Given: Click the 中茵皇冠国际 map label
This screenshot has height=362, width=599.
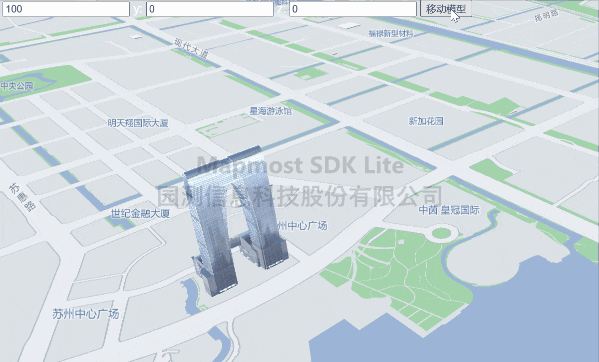Looking at the screenshot, I should pos(449,210).
